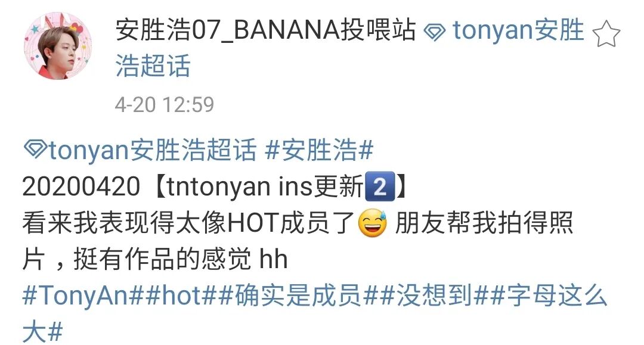644x345 pixels.
Task: Click the diamond icon starting the post body
Action: [x=35, y=149]
